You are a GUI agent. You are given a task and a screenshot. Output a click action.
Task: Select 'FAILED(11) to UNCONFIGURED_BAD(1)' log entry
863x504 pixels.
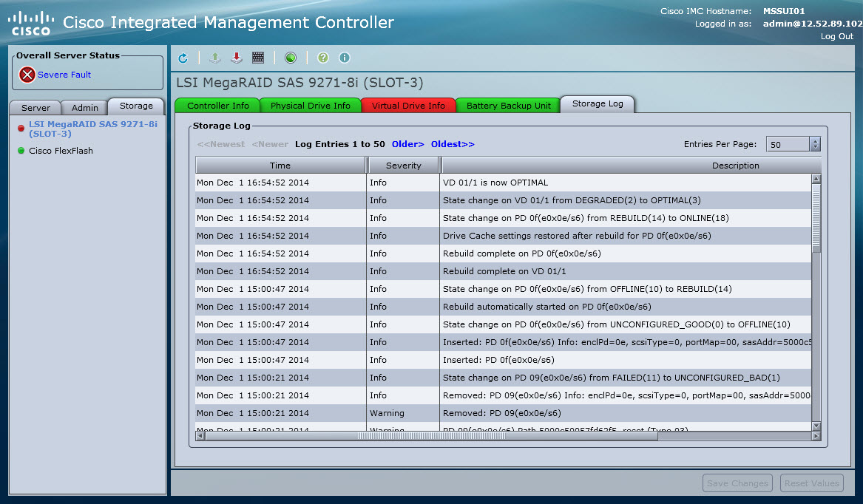[x=504, y=378]
